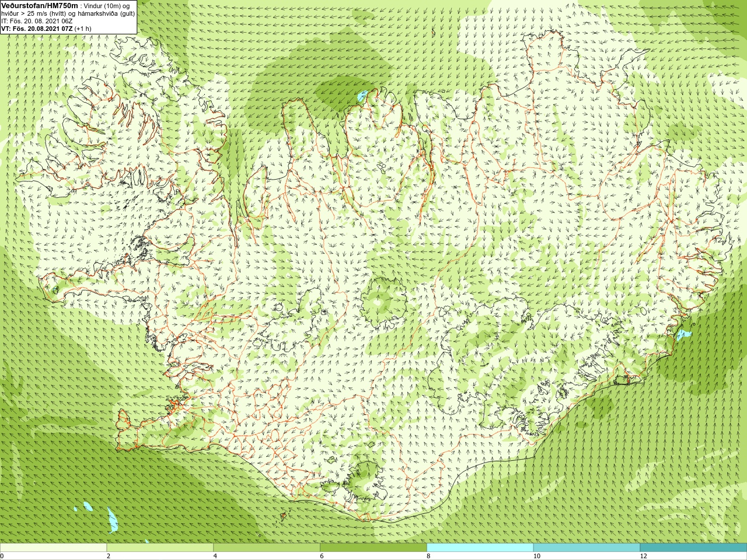Click the legend scale label 10
Image resolution: width=747 pixels, height=560 pixels.
tap(537, 556)
